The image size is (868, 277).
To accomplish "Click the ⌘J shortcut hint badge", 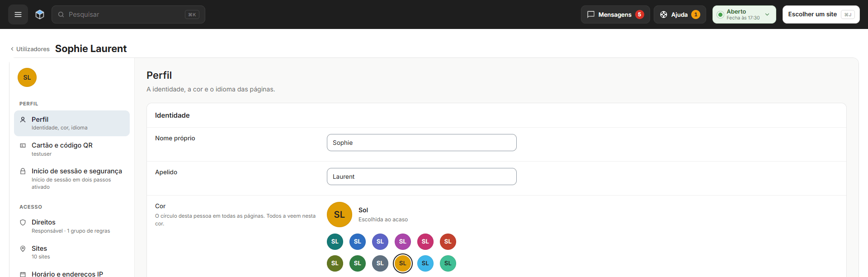I will click(x=848, y=14).
